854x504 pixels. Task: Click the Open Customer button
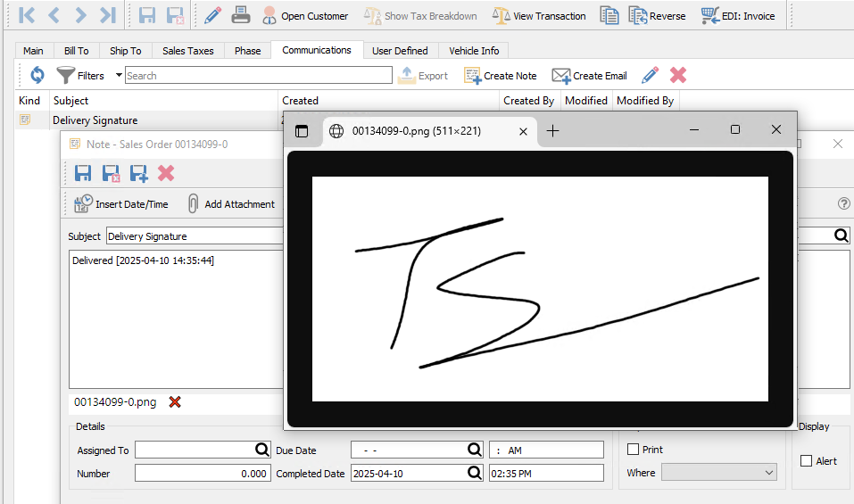(x=305, y=15)
